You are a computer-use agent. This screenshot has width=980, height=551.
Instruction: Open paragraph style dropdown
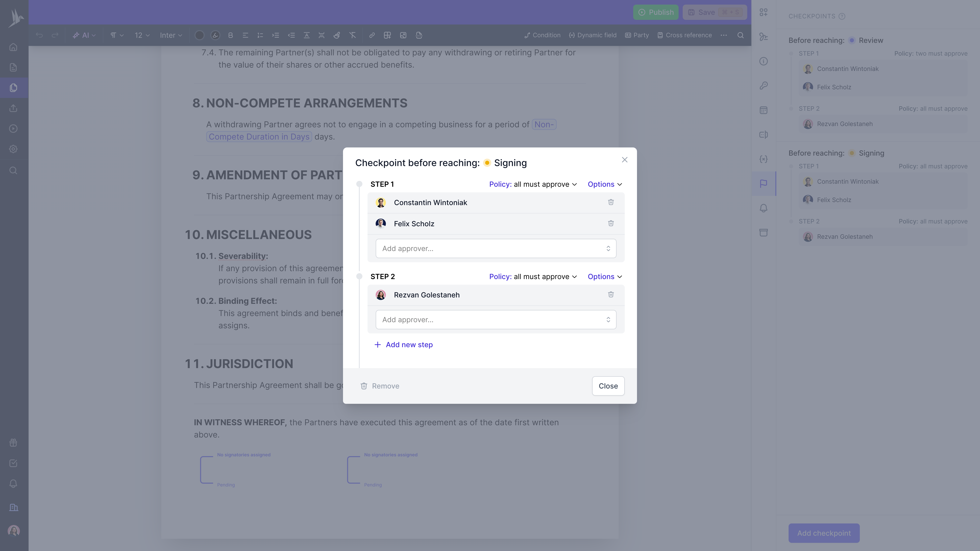[117, 35]
